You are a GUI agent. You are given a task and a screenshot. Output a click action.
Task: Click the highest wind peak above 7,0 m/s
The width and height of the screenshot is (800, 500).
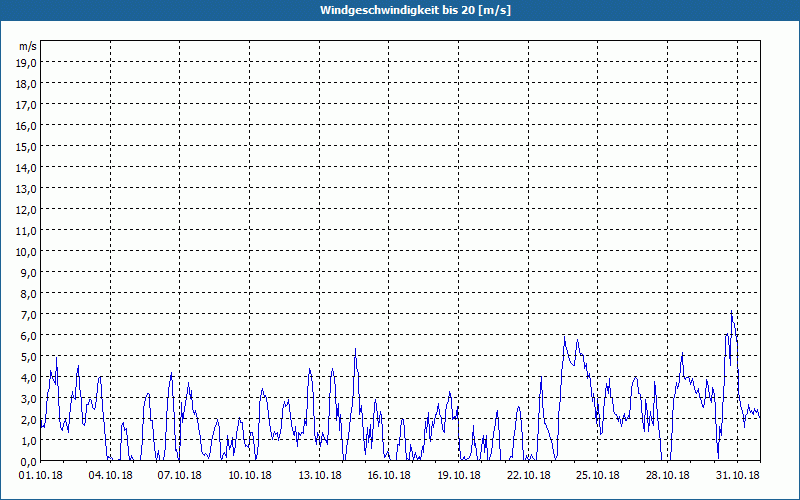coord(731,311)
